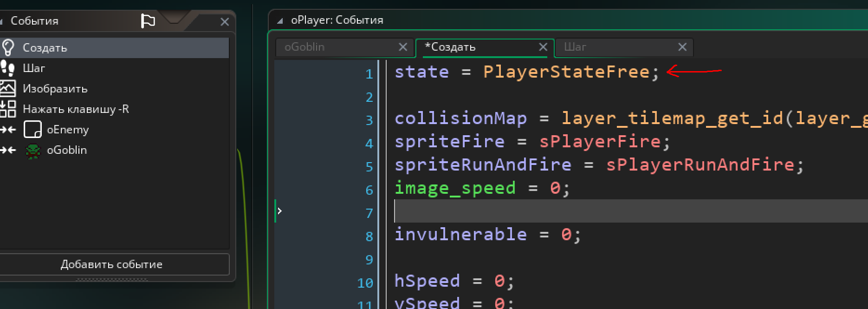Viewport: 868px width, 309px height.
Task: Click the footsteps icon of the Шаг event
Action: point(7,68)
